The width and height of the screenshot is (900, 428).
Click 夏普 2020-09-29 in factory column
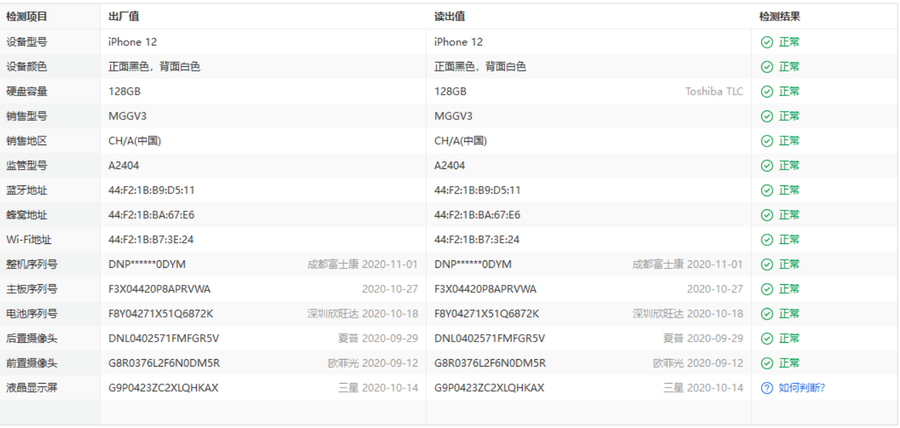pos(378,338)
